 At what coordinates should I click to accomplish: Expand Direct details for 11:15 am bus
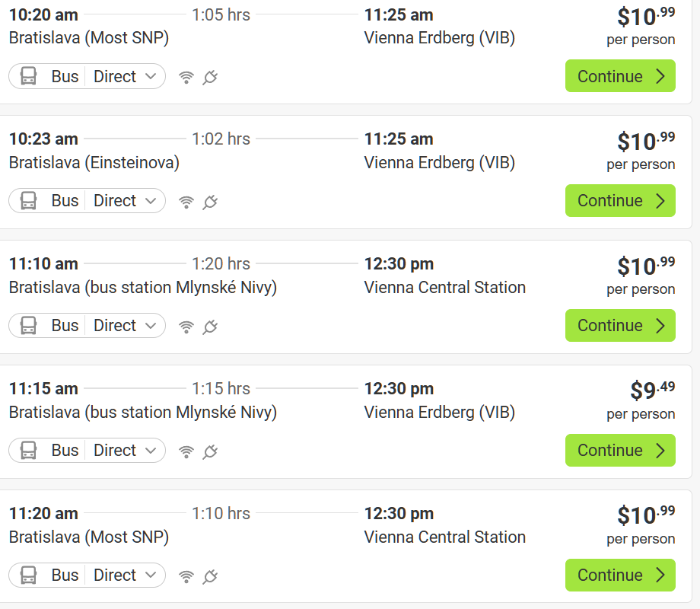(x=125, y=451)
